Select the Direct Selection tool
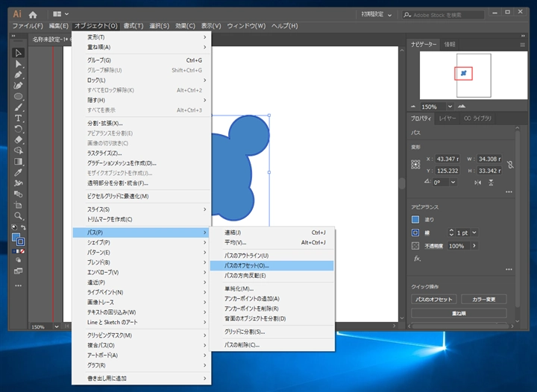This screenshot has width=537, height=392. coord(18,64)
